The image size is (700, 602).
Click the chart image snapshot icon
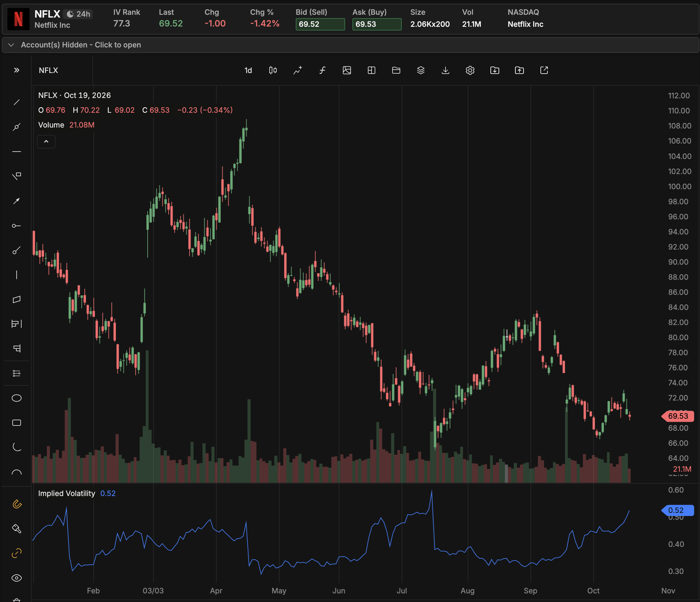(x=347, y=70)
